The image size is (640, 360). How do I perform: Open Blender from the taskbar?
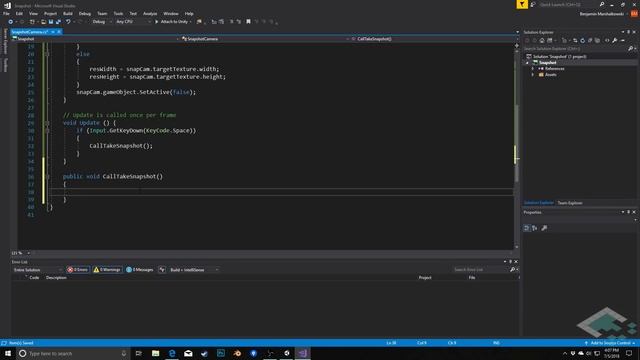[237, 353]
